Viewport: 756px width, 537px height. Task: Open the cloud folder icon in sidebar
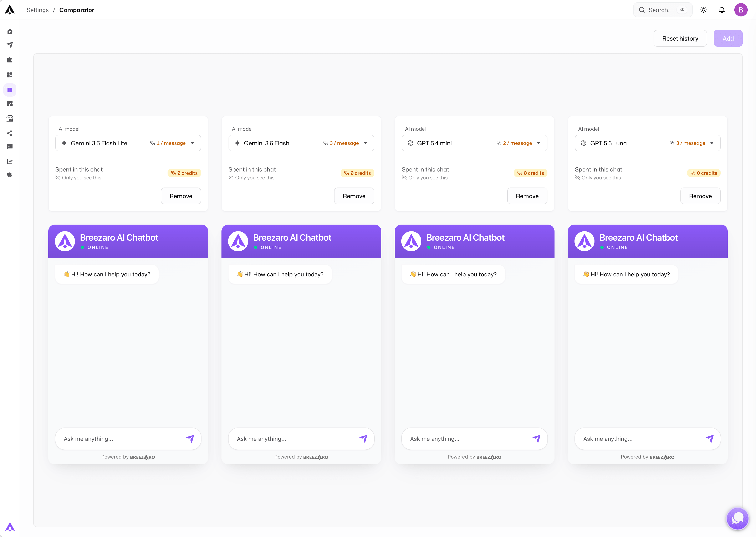(x=10, y=103)
